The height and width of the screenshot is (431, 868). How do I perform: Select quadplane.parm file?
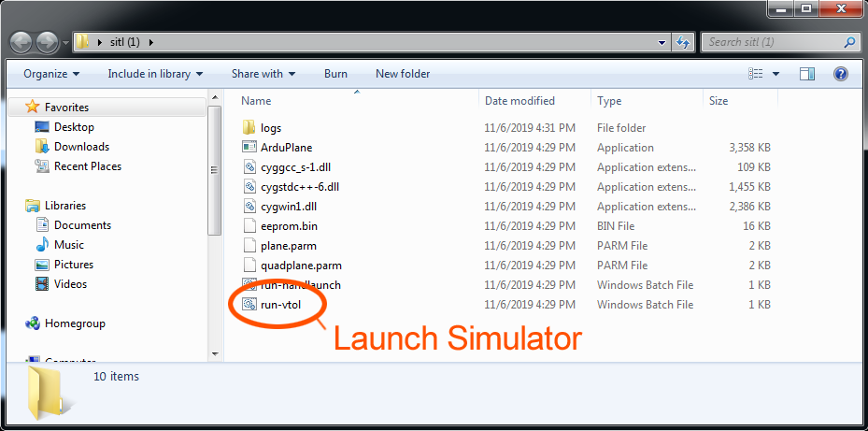301,266
